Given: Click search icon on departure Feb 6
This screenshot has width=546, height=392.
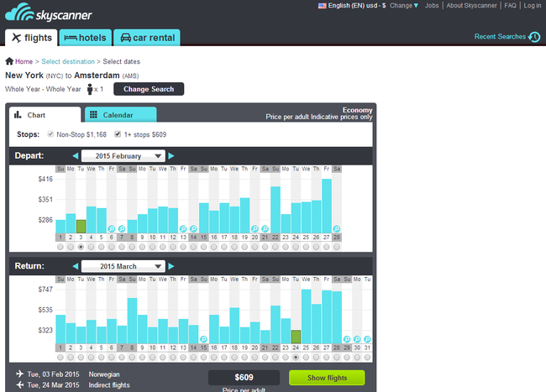Looking at the screenshot, I should pos(112,227).
